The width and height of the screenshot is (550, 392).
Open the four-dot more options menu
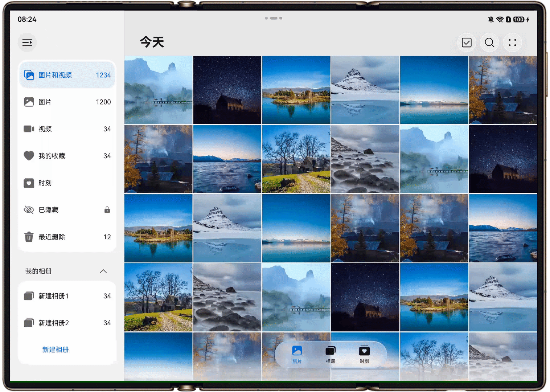tap(512, 42)
